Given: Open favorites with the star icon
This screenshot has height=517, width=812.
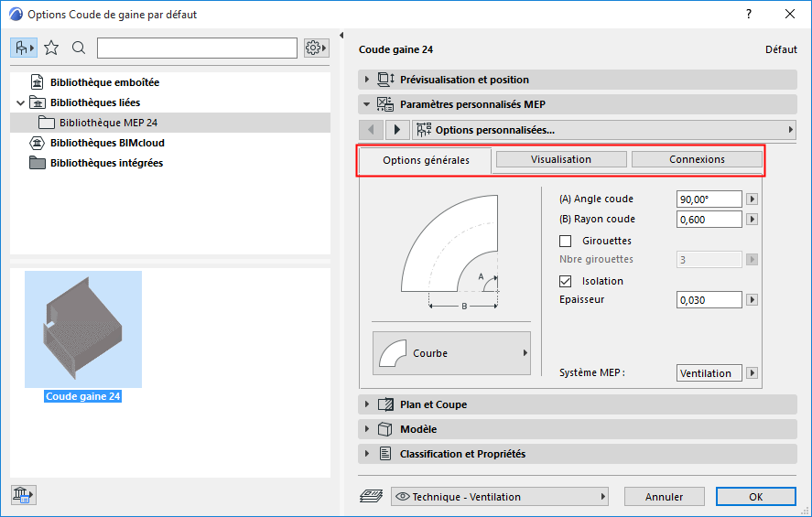Looking at the screenshot, I should coord(51,48).
